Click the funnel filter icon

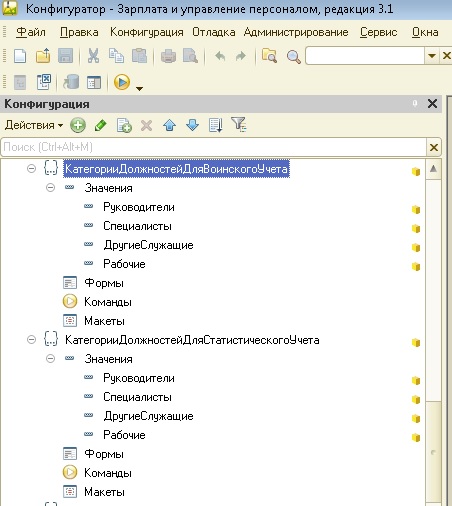(239, 125)
